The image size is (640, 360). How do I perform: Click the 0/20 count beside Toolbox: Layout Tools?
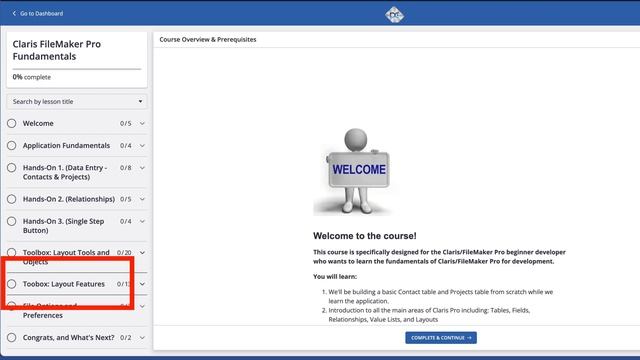click(x=124, y=253)
